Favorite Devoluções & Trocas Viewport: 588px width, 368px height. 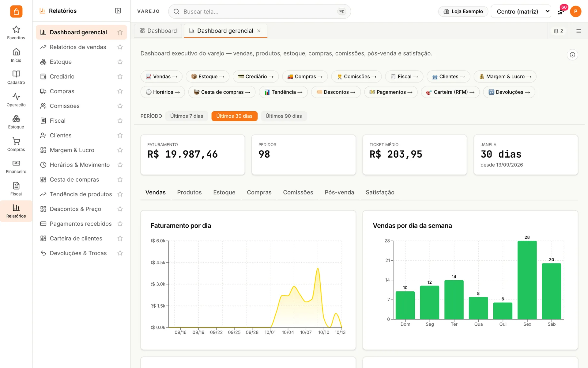[120, 253]
